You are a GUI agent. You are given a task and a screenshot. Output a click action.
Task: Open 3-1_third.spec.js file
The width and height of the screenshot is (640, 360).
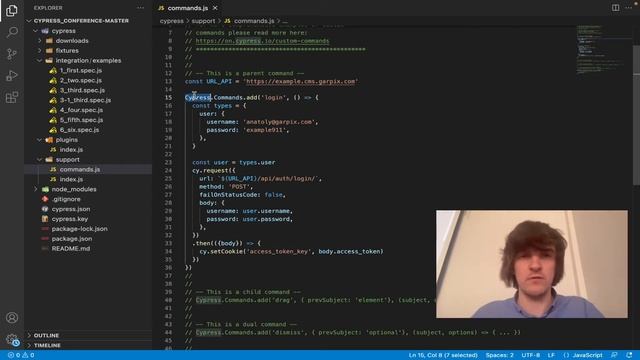pos(85,100)
